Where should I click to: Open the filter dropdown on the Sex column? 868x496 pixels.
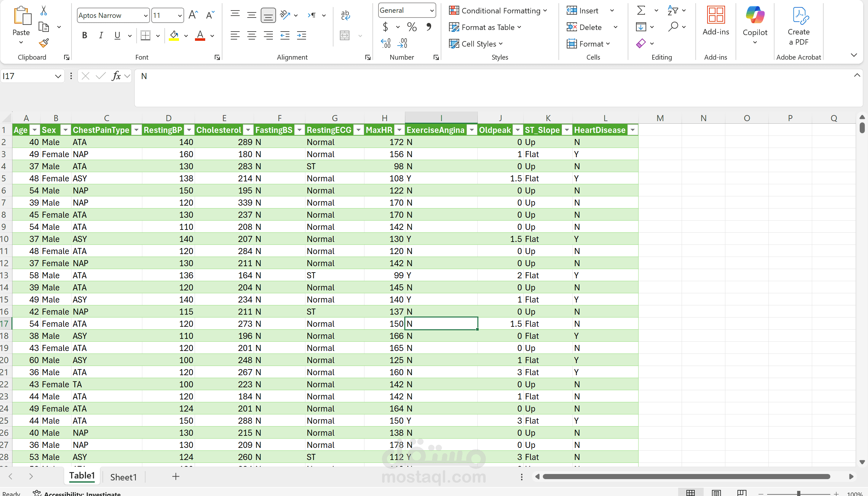coord(65,130)
